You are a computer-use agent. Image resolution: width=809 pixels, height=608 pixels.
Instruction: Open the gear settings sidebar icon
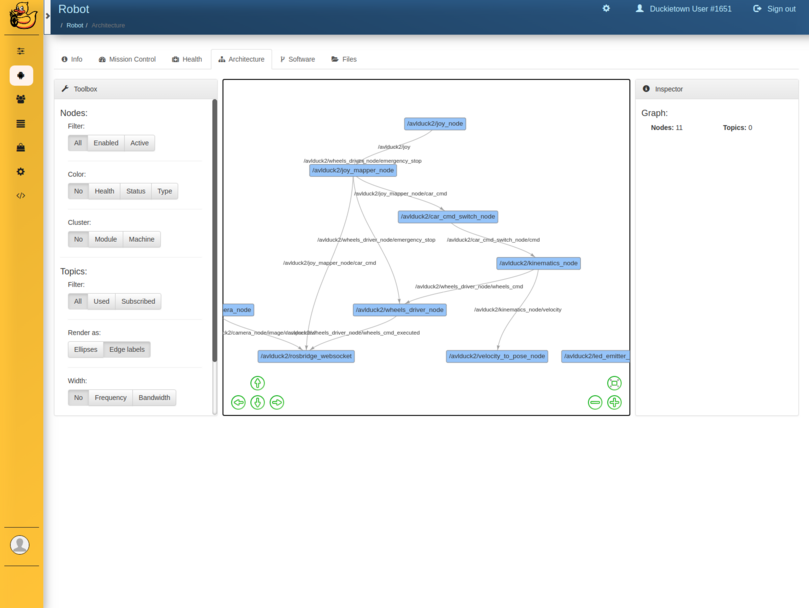pyautogui.click(x=21, y=171)
